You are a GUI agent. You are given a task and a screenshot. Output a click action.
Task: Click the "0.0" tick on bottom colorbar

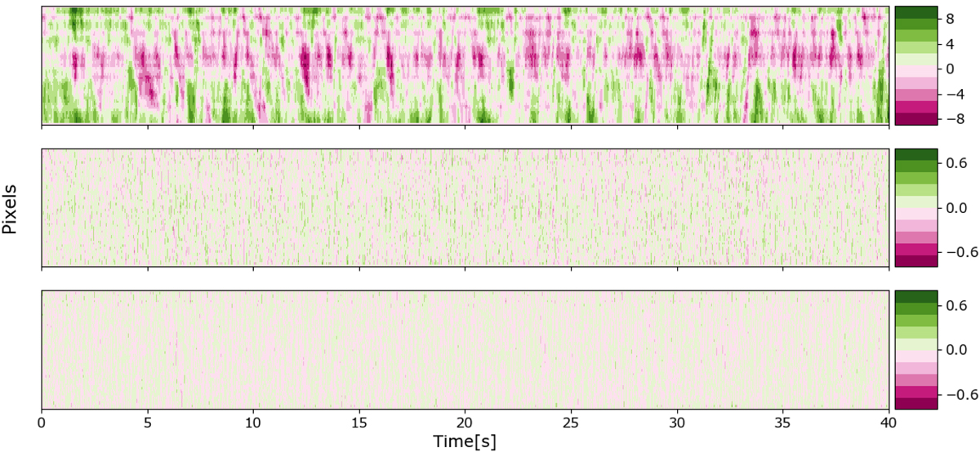(956, 350)
